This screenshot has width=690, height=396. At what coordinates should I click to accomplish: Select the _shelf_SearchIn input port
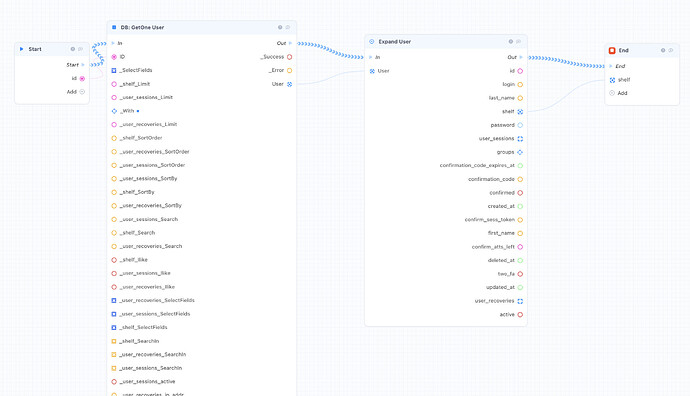114,341
